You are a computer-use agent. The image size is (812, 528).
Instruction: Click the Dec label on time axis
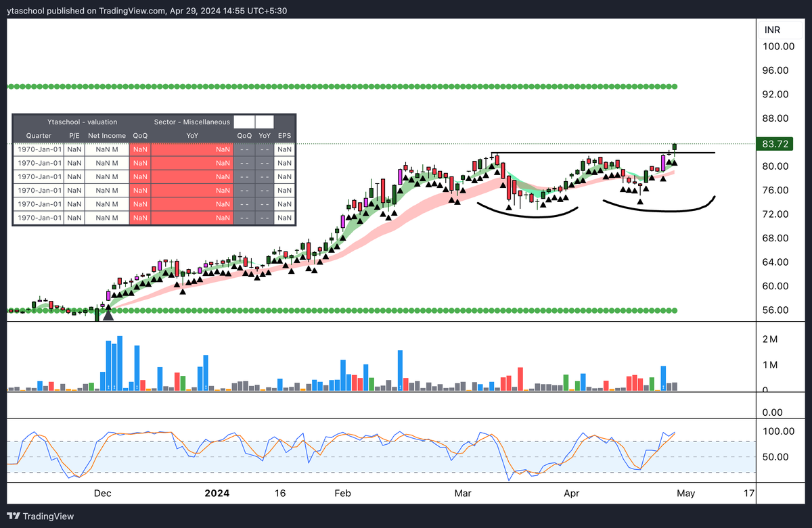pyautogui.click(x=102, y=494)
